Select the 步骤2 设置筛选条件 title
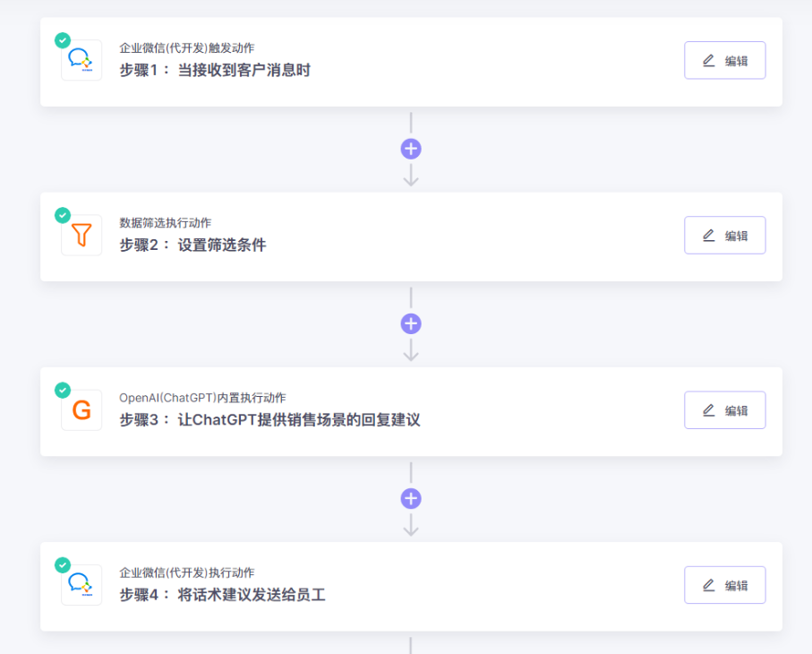This screenshot has width=812, height=654. tap(192, 245)
